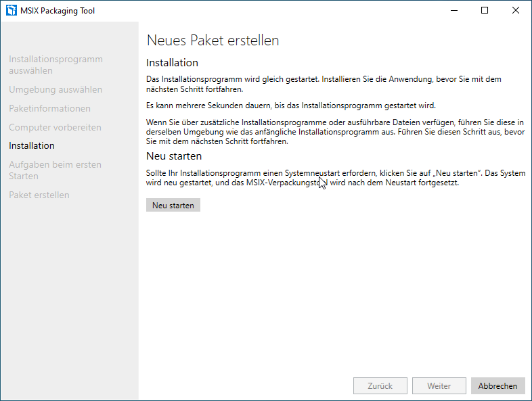
Task: Close the MSIX Packaging Tool window
Action: pyautogui.click(x=515, y=11)
